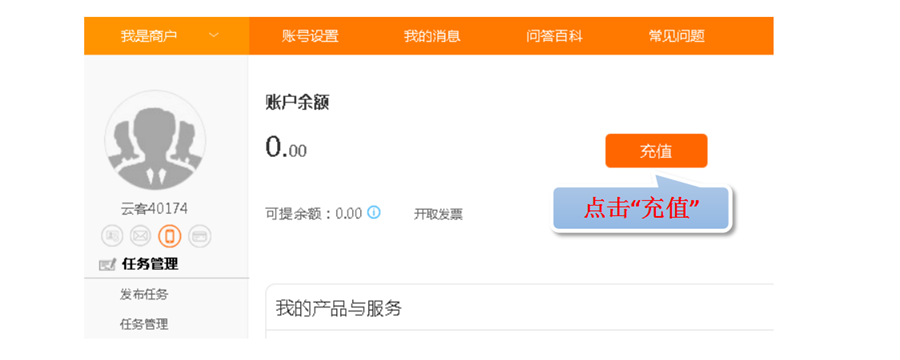Click the 我的产品与服务 panel header
900x360 pixels.
(519, 307)
